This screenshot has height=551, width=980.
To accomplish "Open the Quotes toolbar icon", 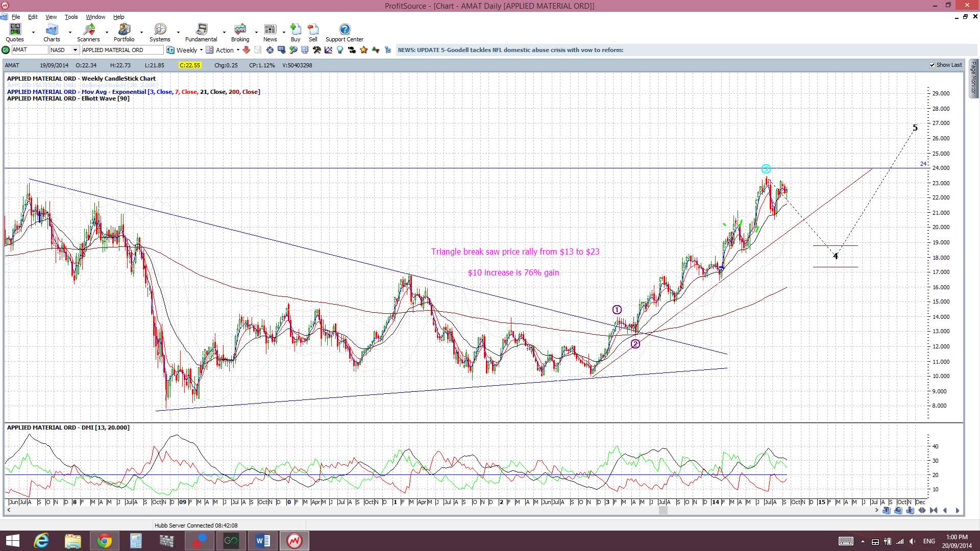I will (15, 33).
